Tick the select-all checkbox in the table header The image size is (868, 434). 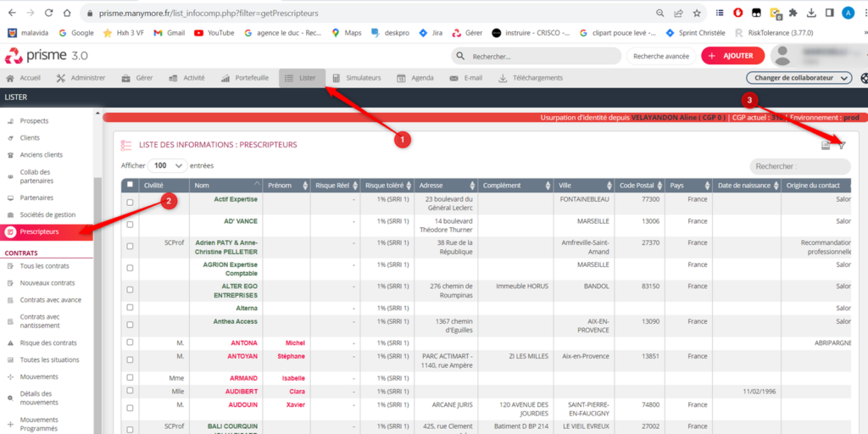pos(130,185)
